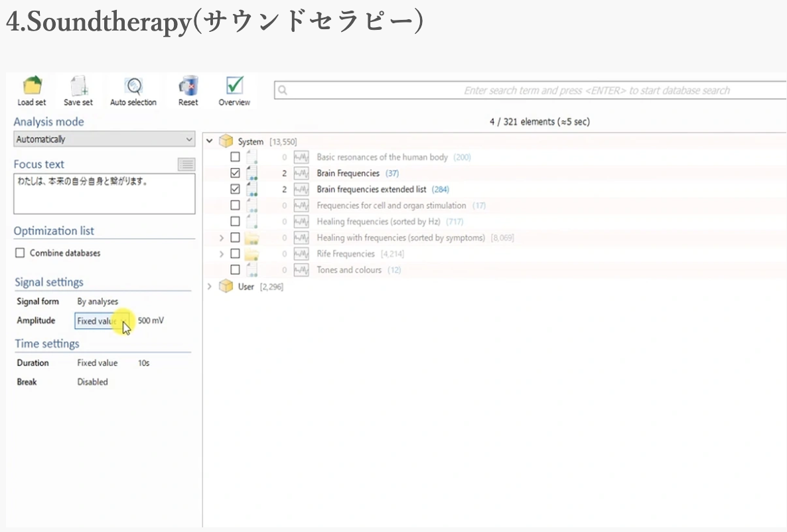The height and width of the screenshot is (532, 787).
Task: Click the Save set toolbar icon
Action: [x=78, y=87]
